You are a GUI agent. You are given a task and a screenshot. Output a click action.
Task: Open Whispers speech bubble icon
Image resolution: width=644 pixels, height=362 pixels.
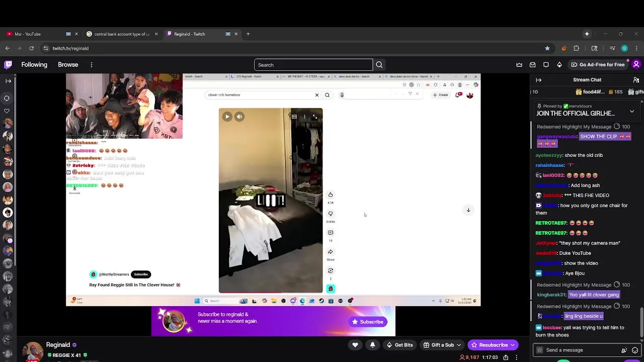coord(546,64)
